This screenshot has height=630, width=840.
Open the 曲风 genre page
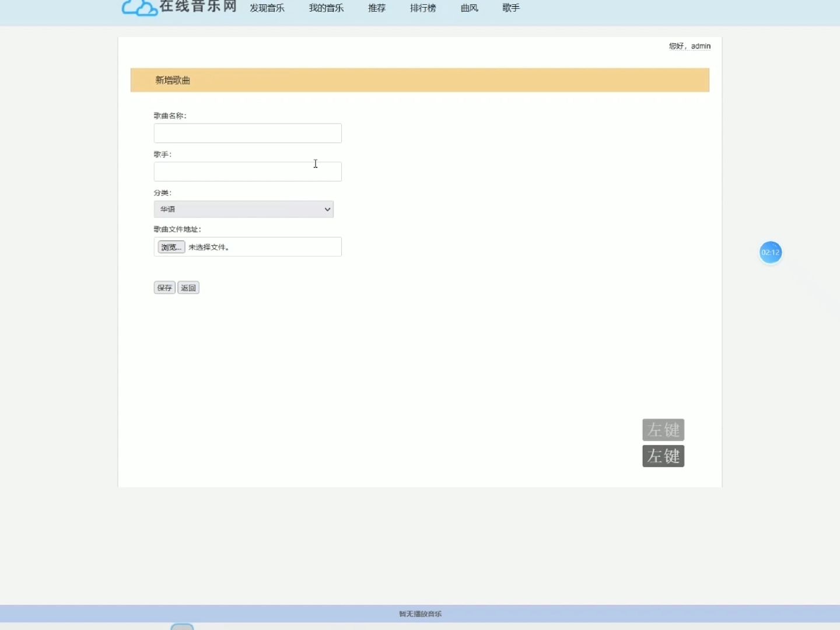470,8
